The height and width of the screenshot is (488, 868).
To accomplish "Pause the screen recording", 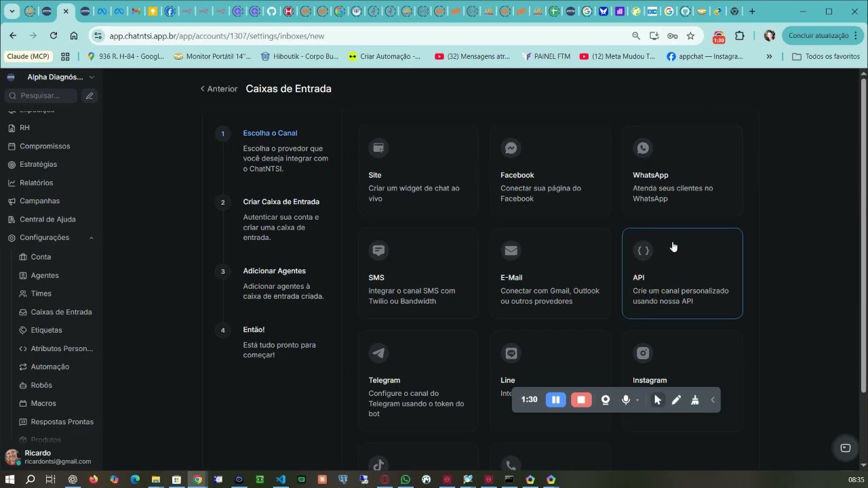I will coord(555,400).
